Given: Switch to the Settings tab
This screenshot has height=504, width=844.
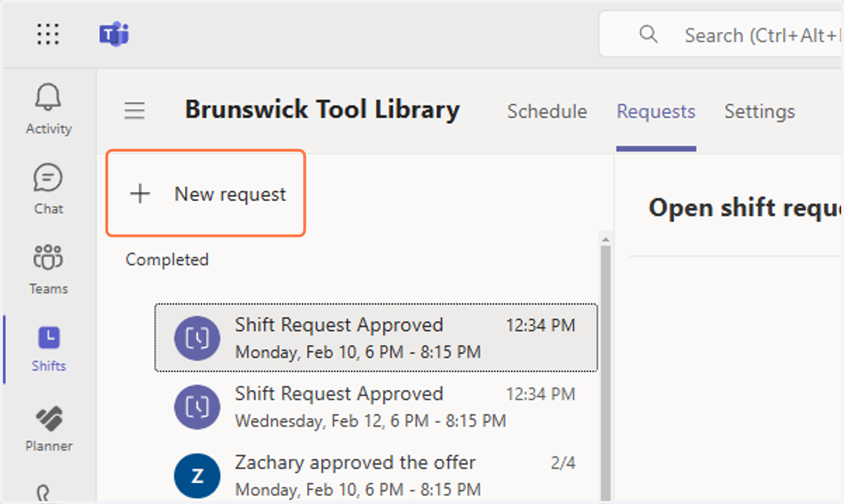Looking at the screenshot, I should click(760, 111).
